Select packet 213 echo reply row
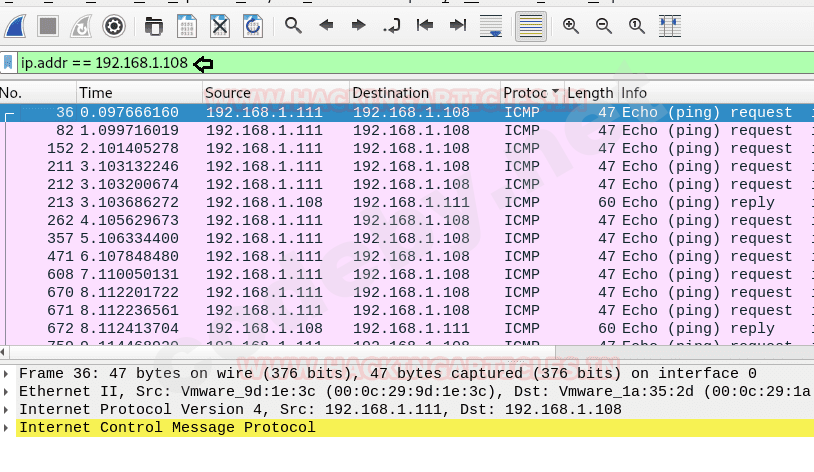Screen dimensions: 814x472 click(x=400, y=202)
